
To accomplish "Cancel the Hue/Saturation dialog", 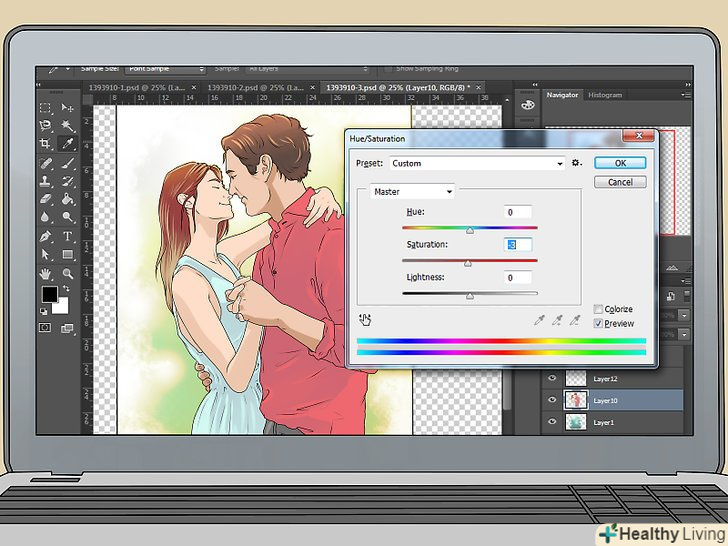I will pyautogui.click(x=620, y=182).
